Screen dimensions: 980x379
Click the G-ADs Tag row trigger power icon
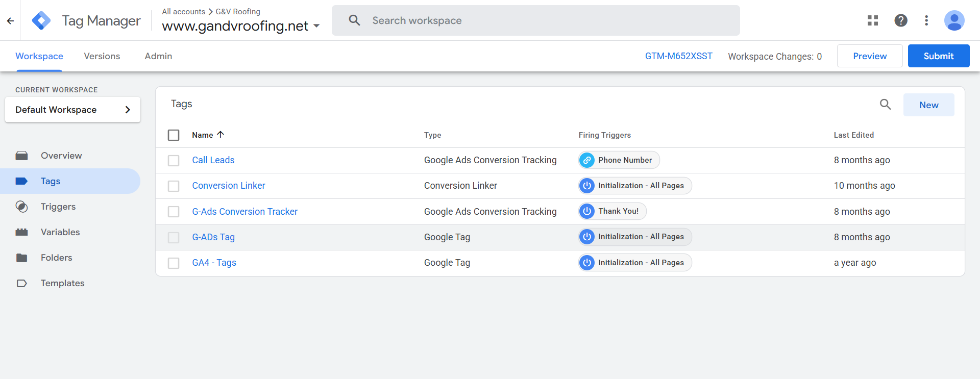click(x=587, y=237)
